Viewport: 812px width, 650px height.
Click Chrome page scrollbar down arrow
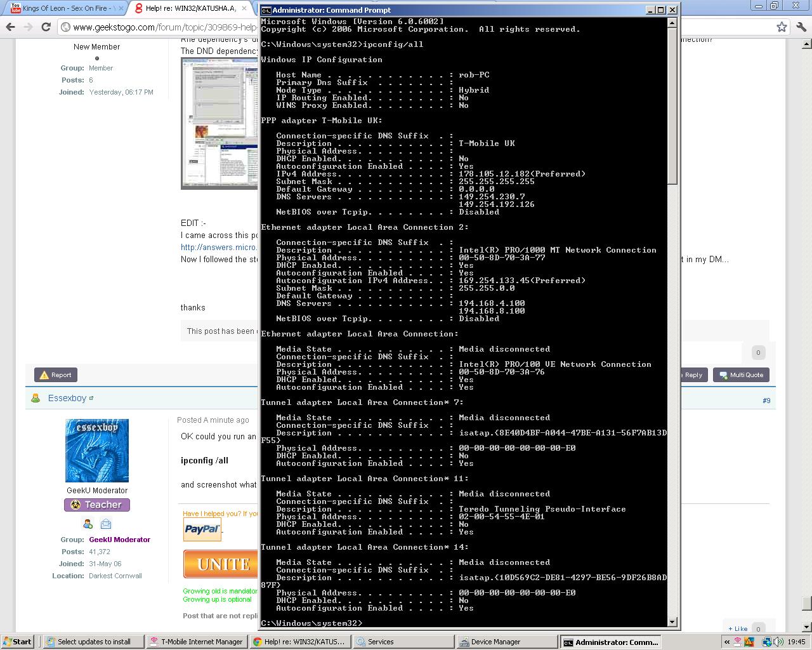point(806,627)
